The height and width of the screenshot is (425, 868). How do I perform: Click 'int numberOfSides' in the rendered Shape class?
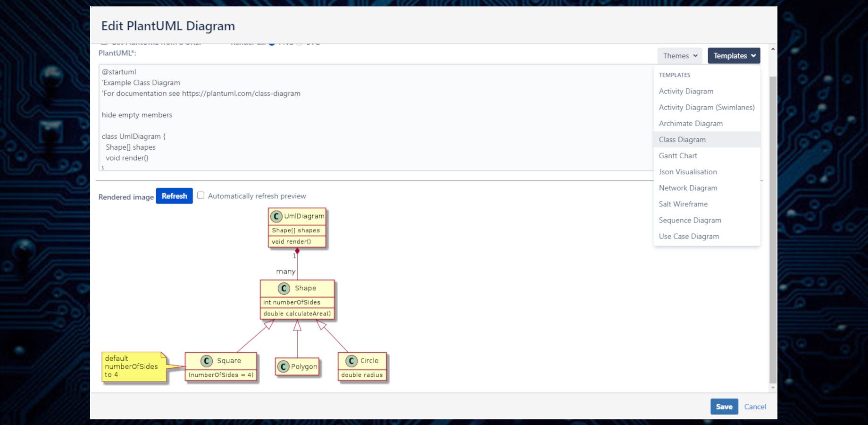292,302
